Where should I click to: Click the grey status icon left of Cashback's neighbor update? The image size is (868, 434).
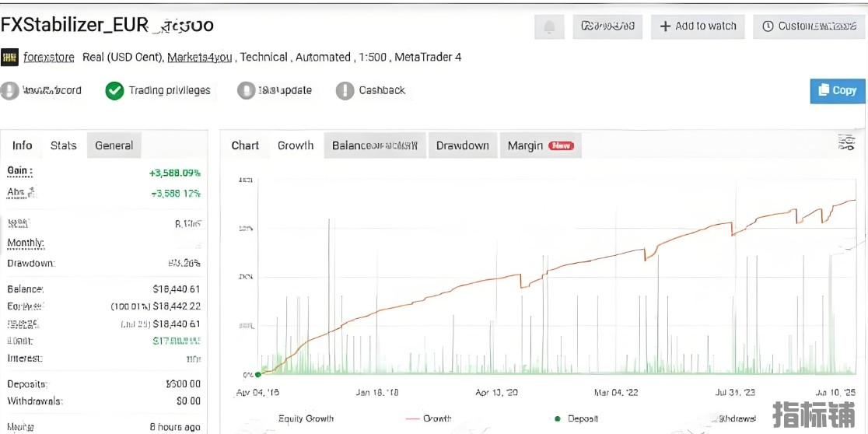pos(246,91)
